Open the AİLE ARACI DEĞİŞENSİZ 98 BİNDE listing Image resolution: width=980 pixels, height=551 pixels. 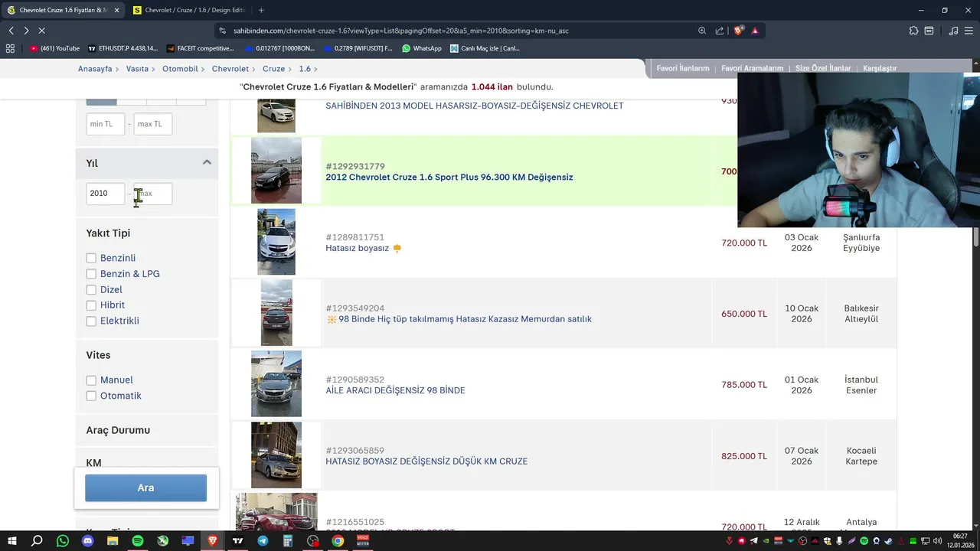pyautogui.click(x=395, y=390)
